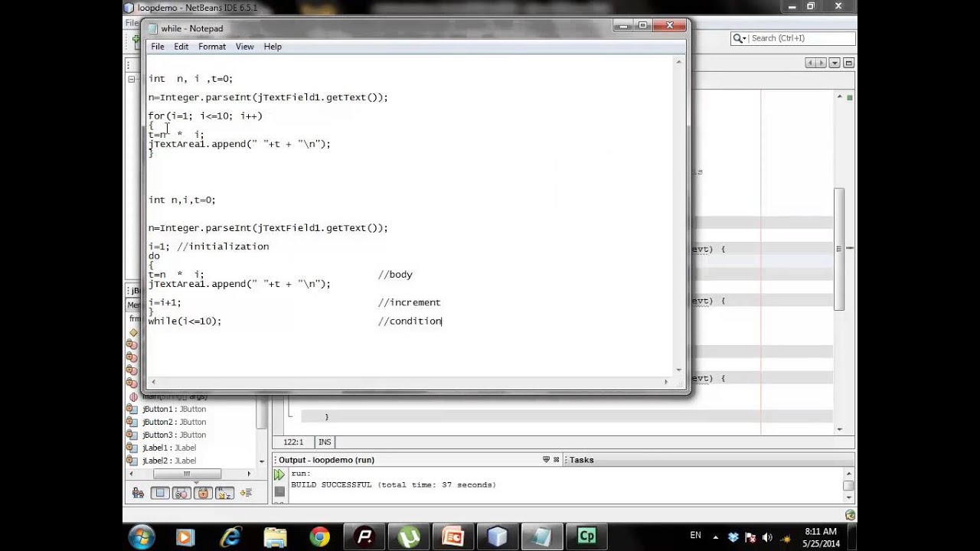
Task: Switch to PowerPoint on the taskbar
Action: [453, 537]
